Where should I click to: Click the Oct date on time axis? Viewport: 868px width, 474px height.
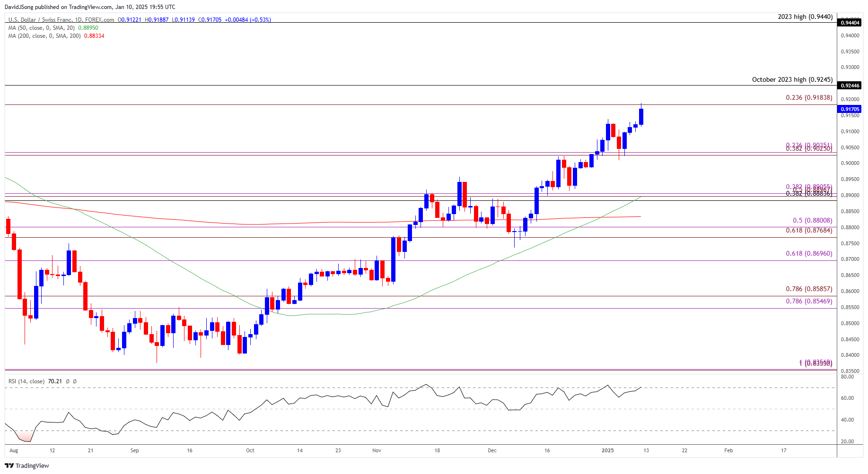click(x=250, y=450)
